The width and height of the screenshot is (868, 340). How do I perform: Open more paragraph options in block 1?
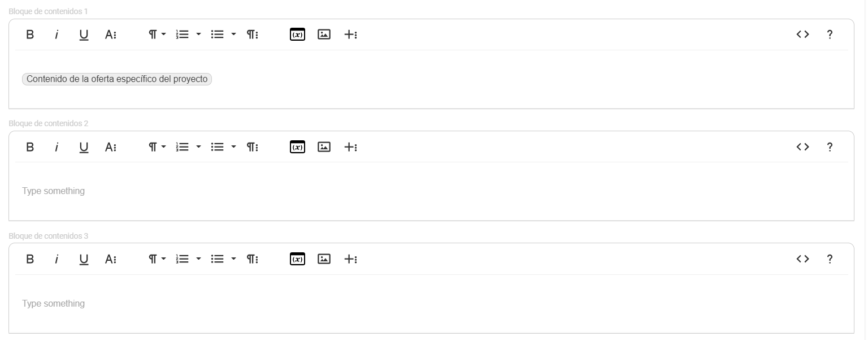coord(252,35)
